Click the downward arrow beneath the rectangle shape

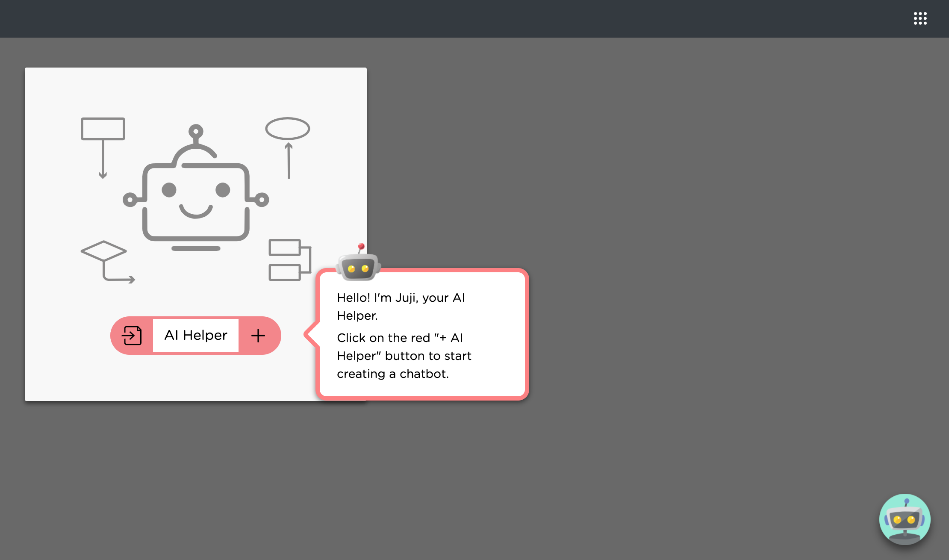click(x=103, y=159)
